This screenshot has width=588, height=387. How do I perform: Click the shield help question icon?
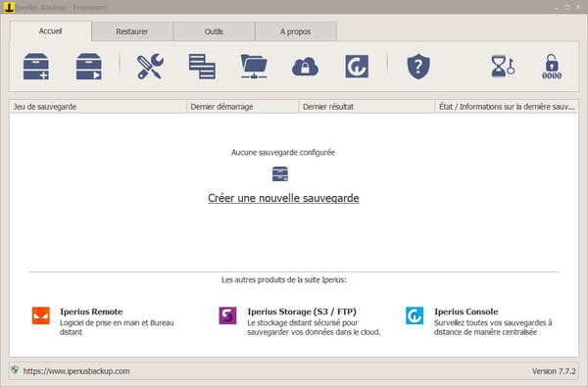[x=418, y=67]
